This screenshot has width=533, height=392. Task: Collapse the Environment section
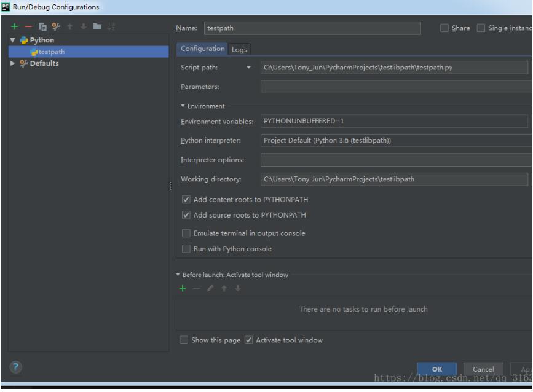(183, 106)
